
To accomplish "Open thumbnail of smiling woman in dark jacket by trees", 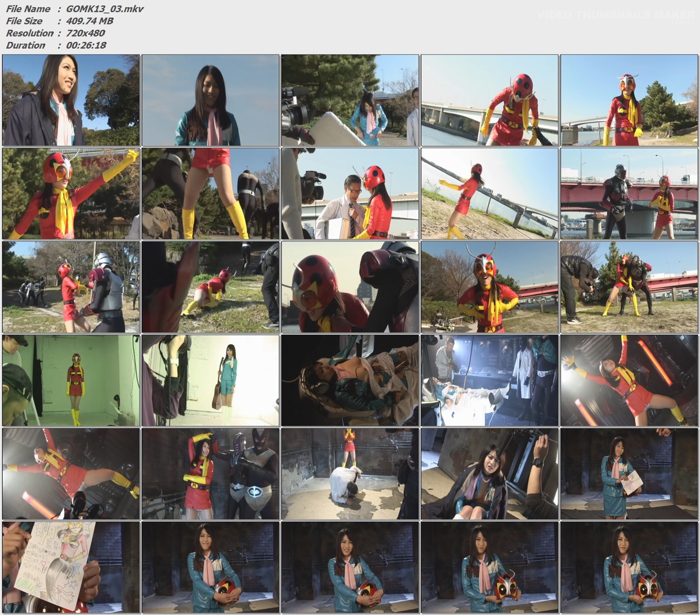I will tap(71, 100).
